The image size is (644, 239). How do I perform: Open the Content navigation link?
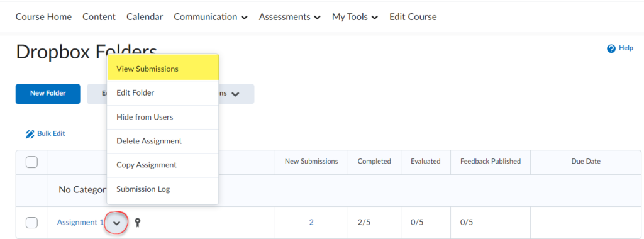(99, 17)
